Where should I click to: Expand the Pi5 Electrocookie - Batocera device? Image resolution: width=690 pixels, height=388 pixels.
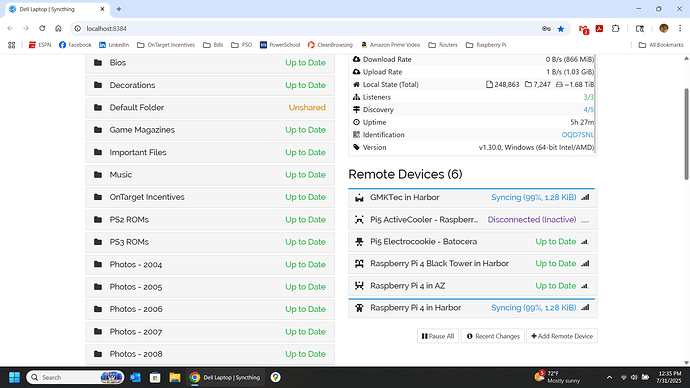click(x=473, y=242)
